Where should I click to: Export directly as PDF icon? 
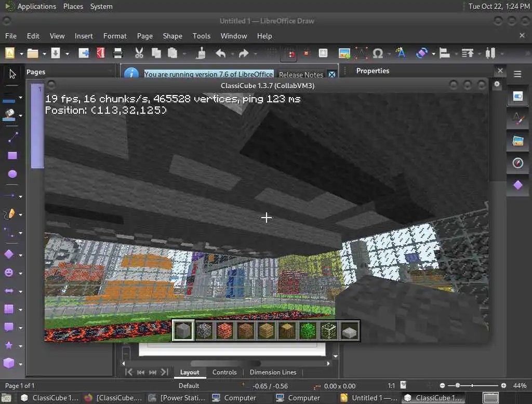(x=101, y=53)
